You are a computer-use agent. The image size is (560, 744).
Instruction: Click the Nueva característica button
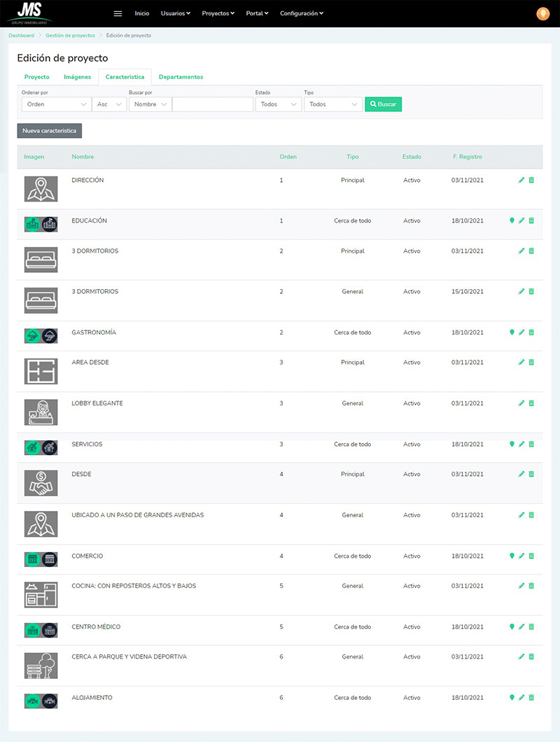tap(50, 131)
